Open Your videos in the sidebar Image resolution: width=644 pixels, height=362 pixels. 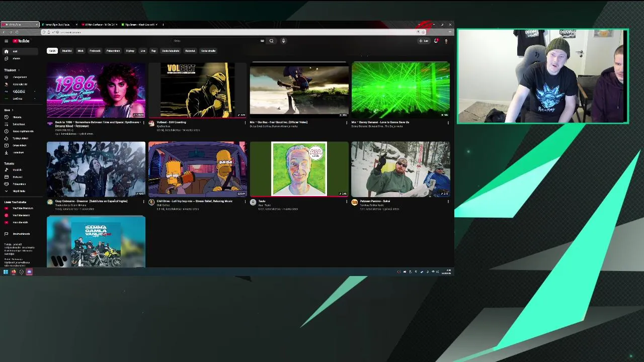[x=20, y=145]
